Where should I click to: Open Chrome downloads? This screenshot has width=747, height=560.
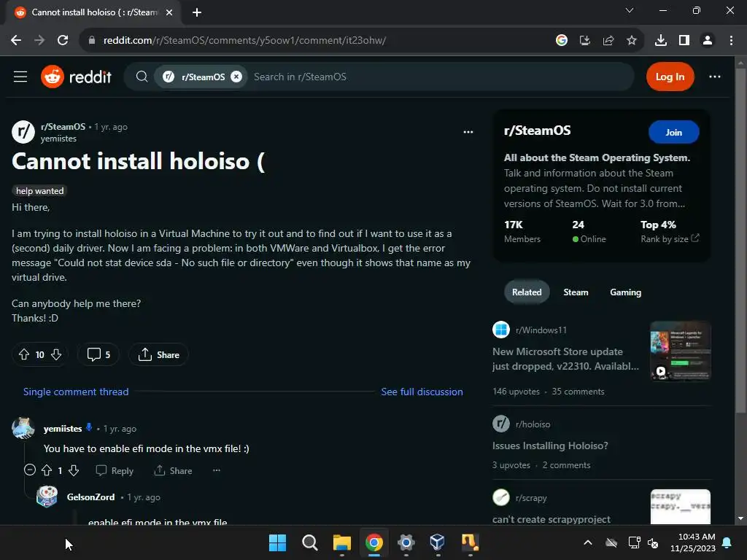(660, 41)
